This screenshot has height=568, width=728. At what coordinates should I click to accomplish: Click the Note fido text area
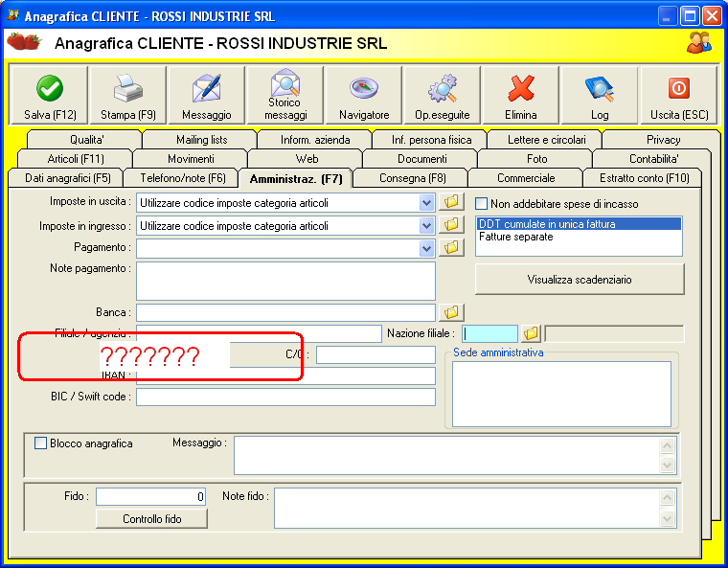pos(475,508)
